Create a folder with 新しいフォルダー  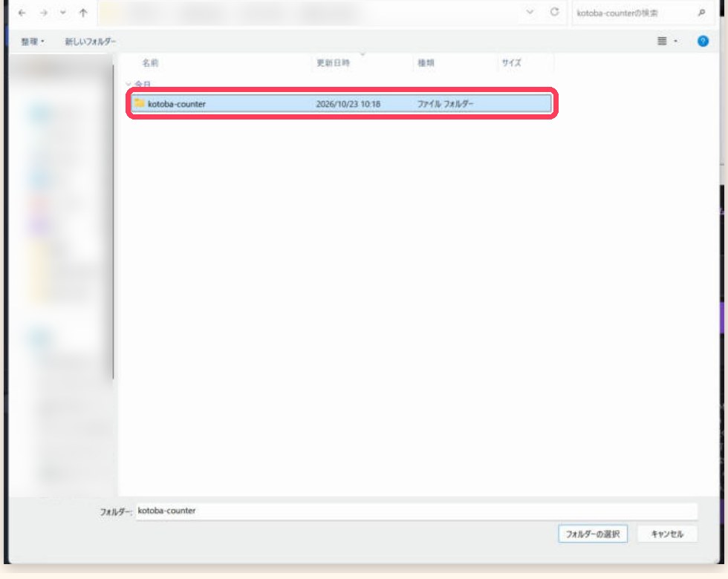click(90, 42)
